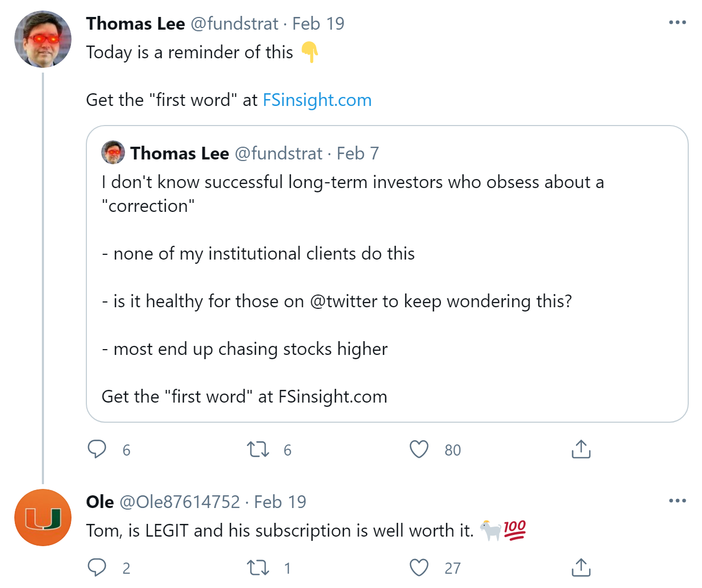Viewport: 702px width, 588px height.
Task: Open Thomas Lee's profile picture
Action: [43, 39]
